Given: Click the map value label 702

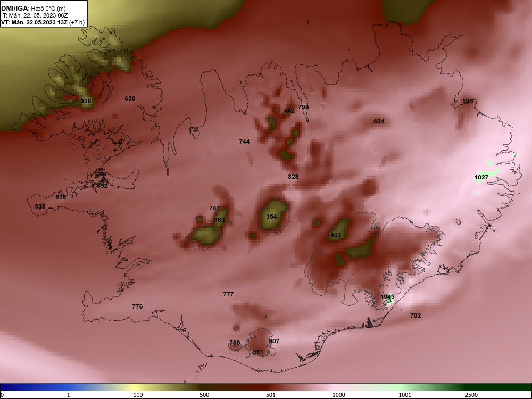Looking at the screenshot, I should (x=415, y=315).
